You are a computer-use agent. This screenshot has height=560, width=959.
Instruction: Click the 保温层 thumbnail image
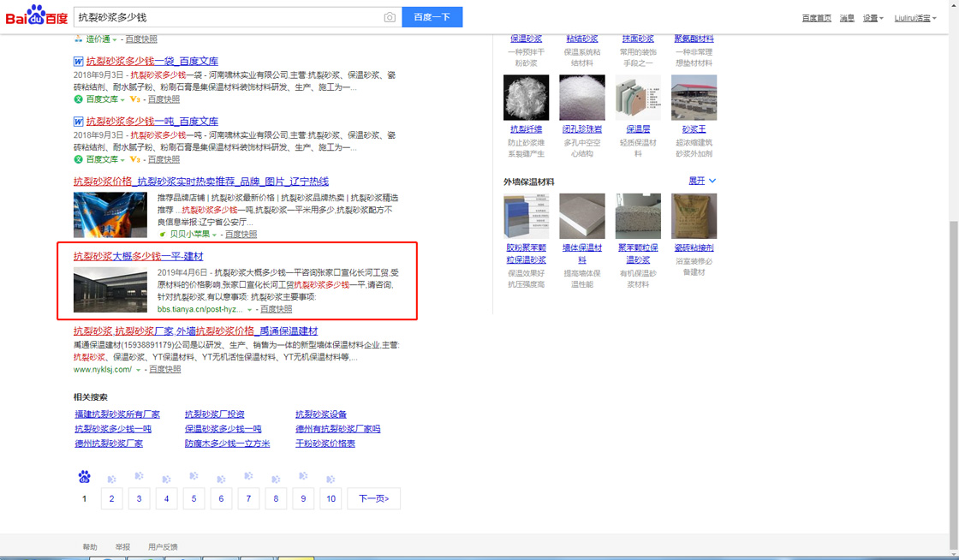638,98
